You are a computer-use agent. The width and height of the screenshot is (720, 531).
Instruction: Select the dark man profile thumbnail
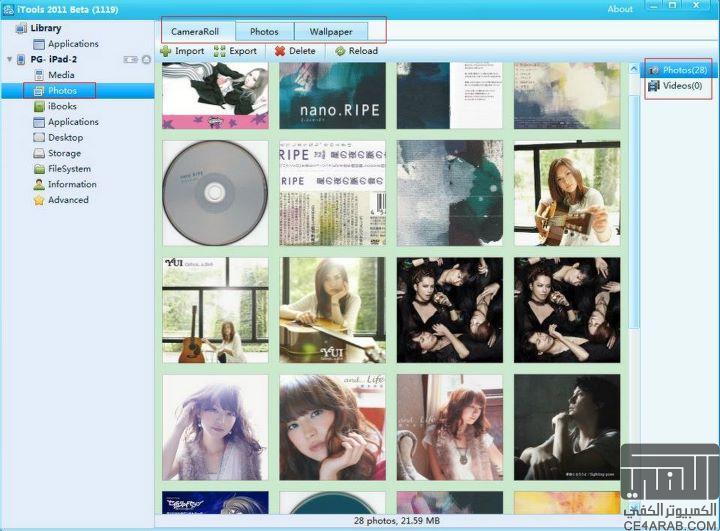[x=567, y=428]
